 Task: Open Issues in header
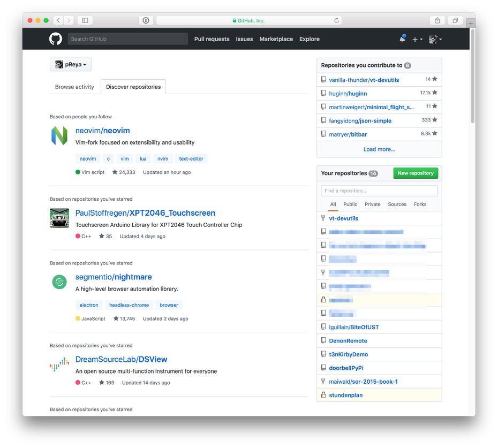click(244, 39)
